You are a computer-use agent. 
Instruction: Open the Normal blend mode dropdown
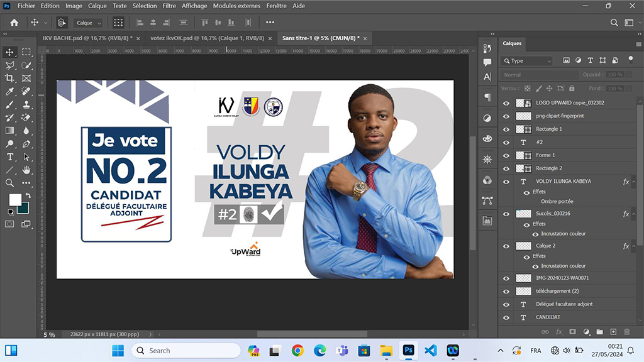[x=540, y=75]
